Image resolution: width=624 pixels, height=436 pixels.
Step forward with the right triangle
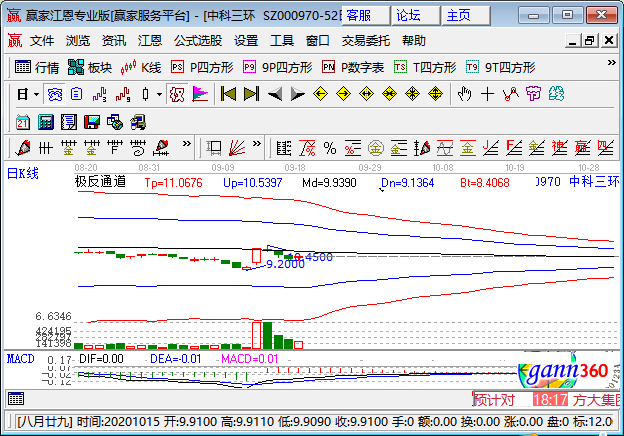(x=298, y=94)
